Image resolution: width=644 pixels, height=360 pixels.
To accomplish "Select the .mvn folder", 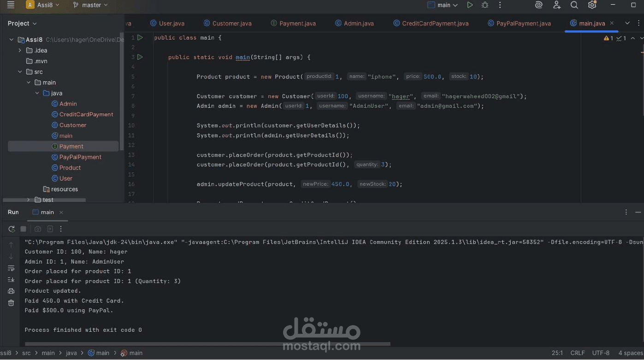I will tap(37, 61).
